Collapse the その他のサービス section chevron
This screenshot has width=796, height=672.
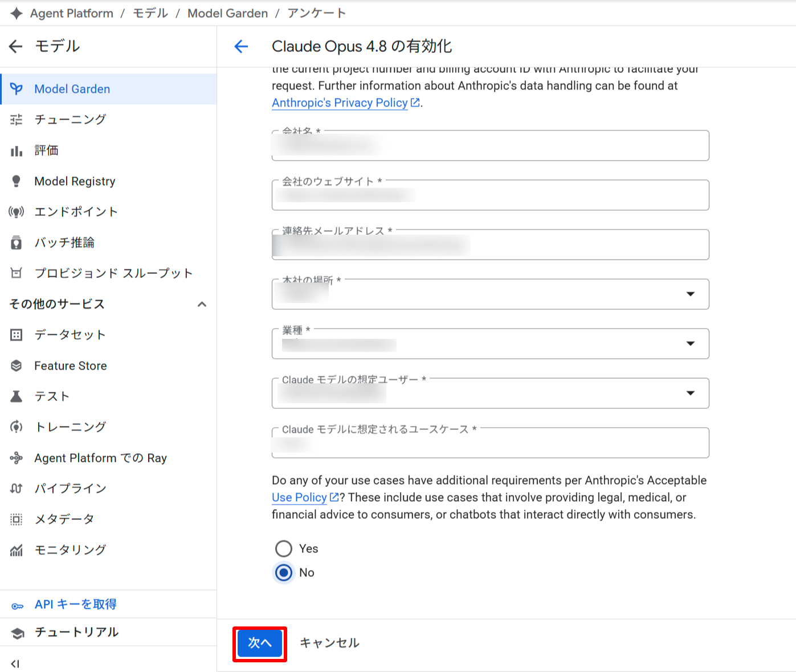(x=202, y=304)
